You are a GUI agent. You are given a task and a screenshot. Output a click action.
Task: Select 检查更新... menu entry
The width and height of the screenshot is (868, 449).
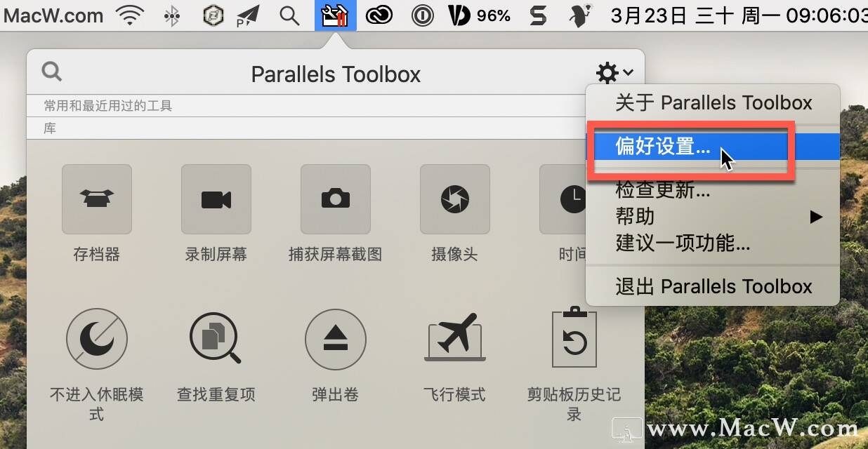pos(713,189)
